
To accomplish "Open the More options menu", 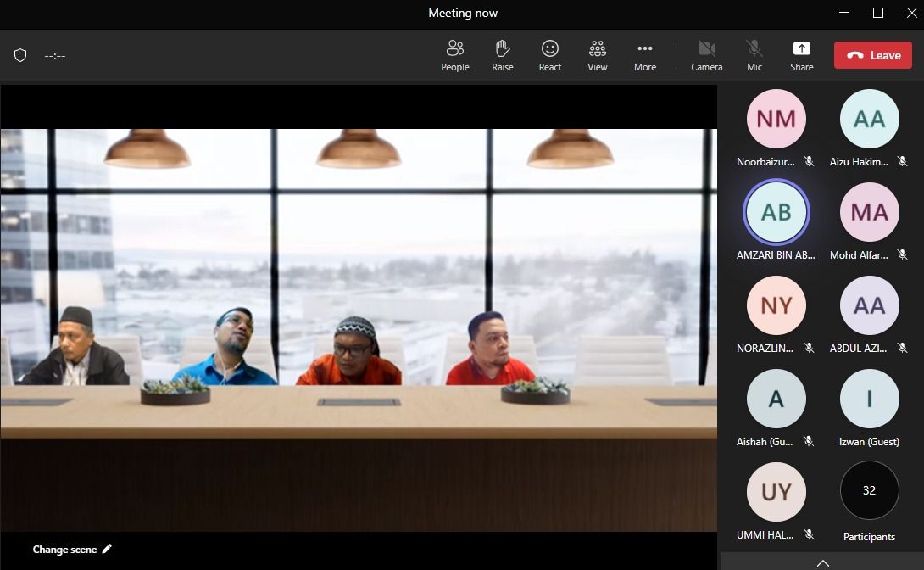I will pos(645,55).
